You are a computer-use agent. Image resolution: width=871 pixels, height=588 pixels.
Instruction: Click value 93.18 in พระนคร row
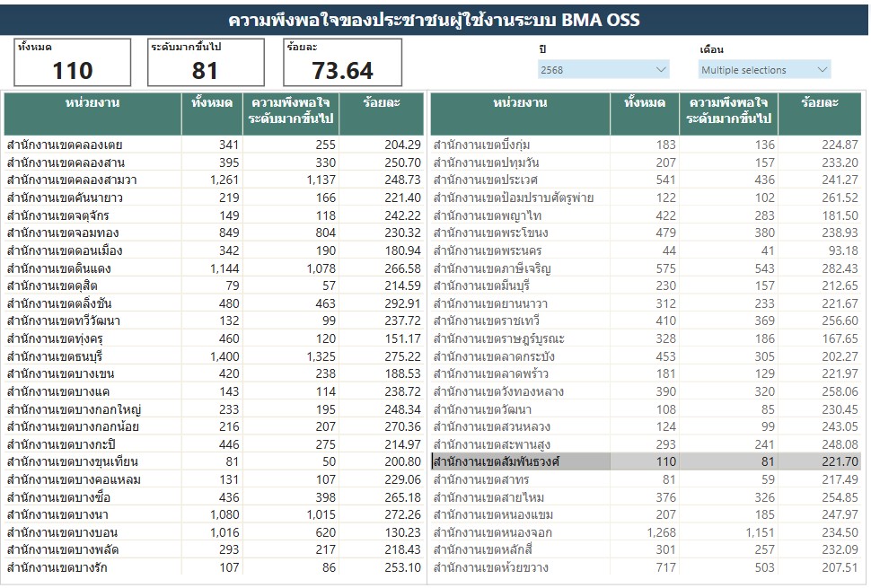click(843, 250)
